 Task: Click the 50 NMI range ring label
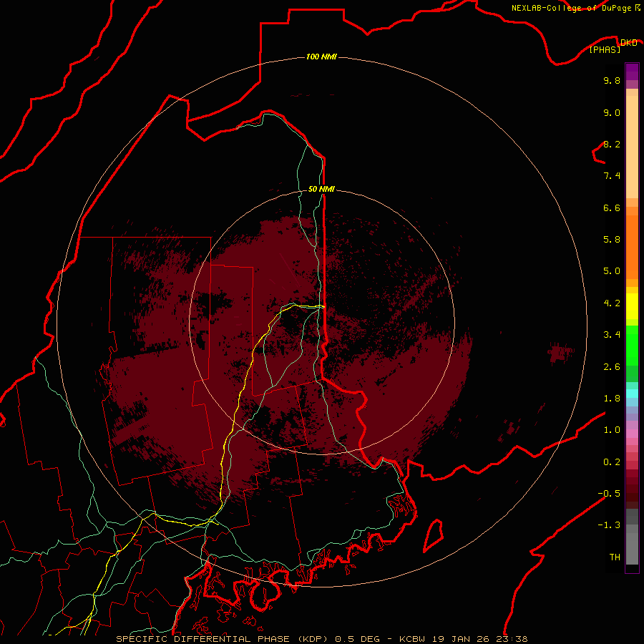click(x=321, y=189)
